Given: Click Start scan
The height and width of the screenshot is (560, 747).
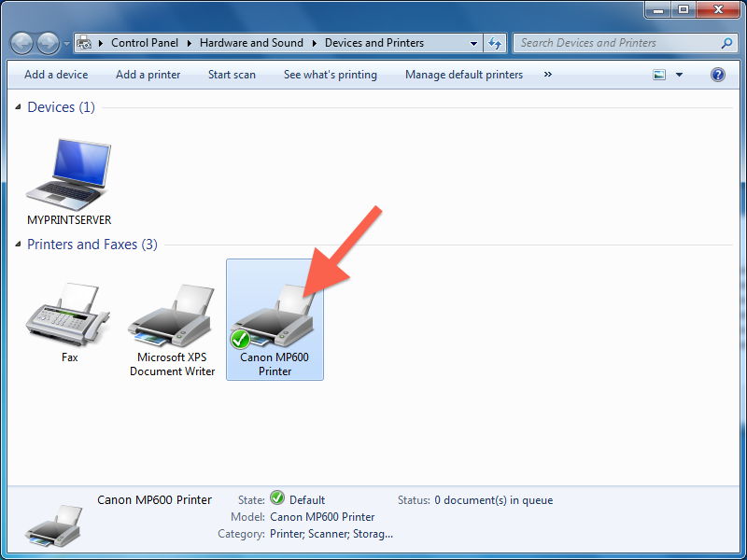Looking at the screenshot, I should click(x=232, y=75).
